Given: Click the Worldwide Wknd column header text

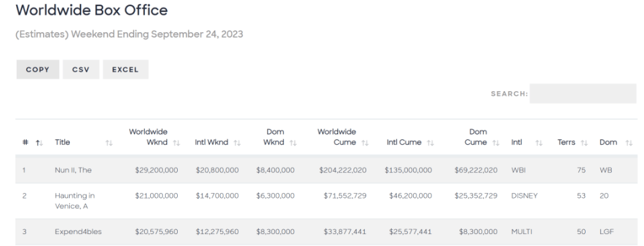Looking at the screenshot, I should 148,137.
